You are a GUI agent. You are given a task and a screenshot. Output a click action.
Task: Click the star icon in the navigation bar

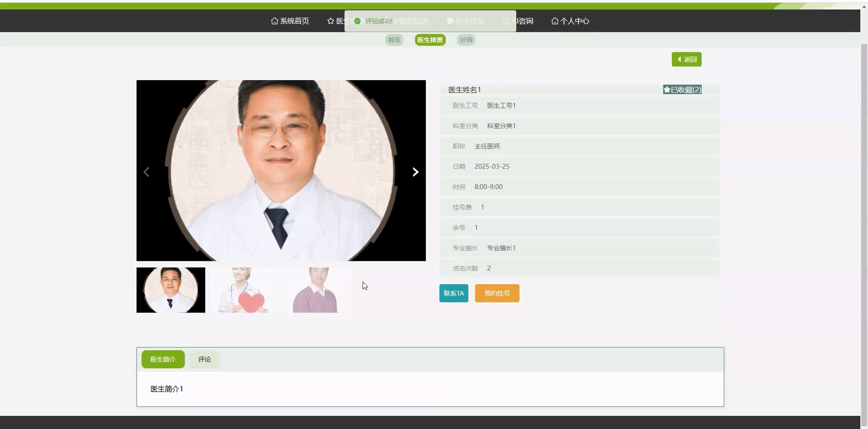[x=330, y=21]
